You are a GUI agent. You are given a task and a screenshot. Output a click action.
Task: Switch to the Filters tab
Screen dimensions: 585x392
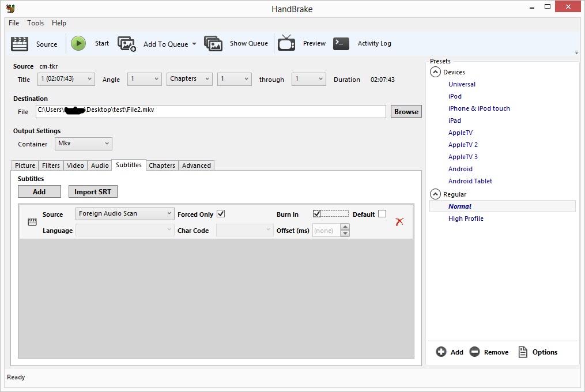tap(51, 165)
